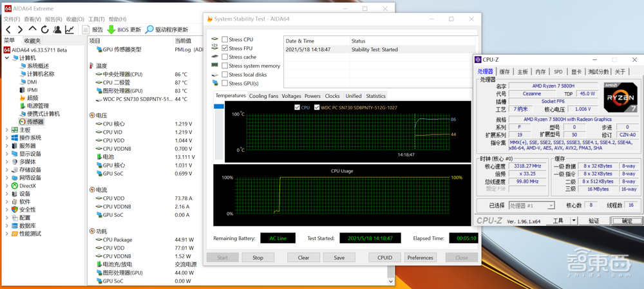Click the Save button in Stability Test
Screen dimensions: 644x289
[x=339, y=258]
